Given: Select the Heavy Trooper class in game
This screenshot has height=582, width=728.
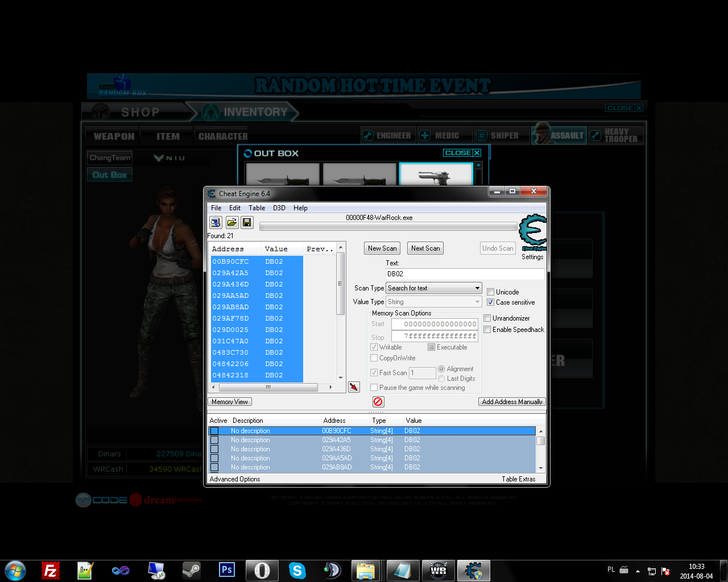Looking at the screenshot, I should (616, 135).
